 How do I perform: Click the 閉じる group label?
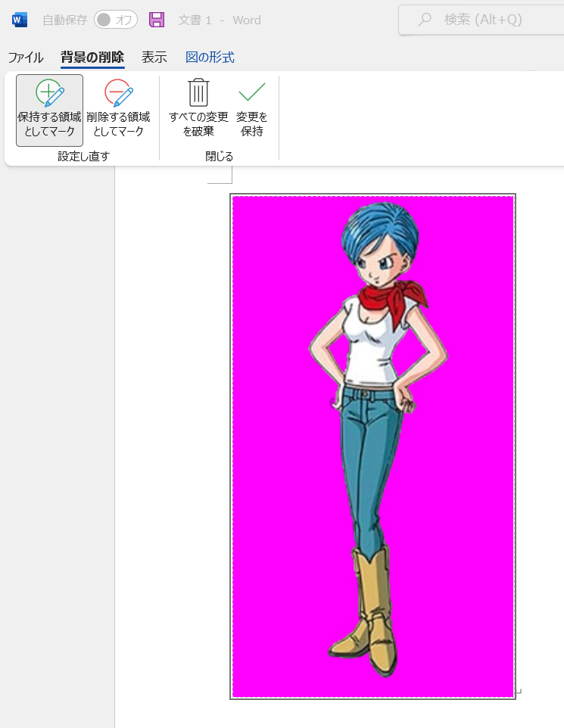[x=220, y=157]
